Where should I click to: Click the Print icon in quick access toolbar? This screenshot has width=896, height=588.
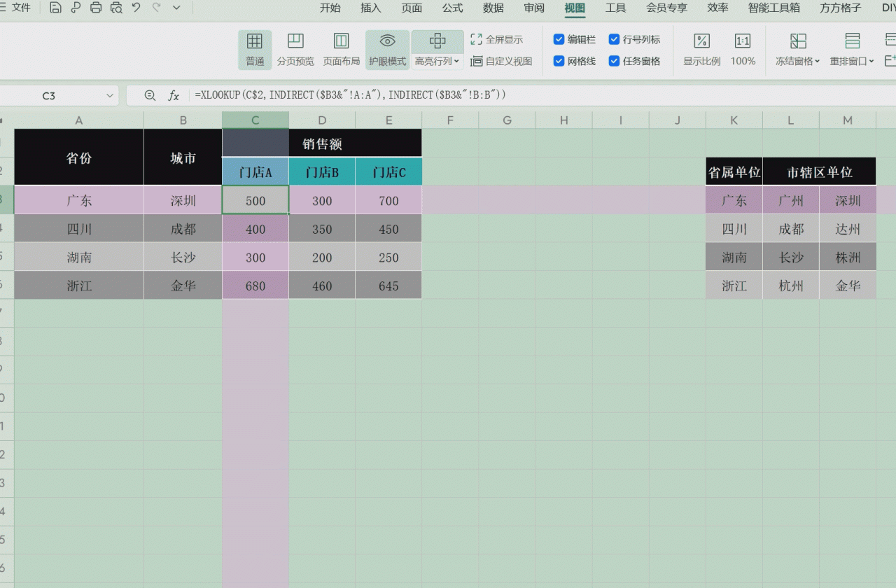pyautogui.click(x=96, y=8)
